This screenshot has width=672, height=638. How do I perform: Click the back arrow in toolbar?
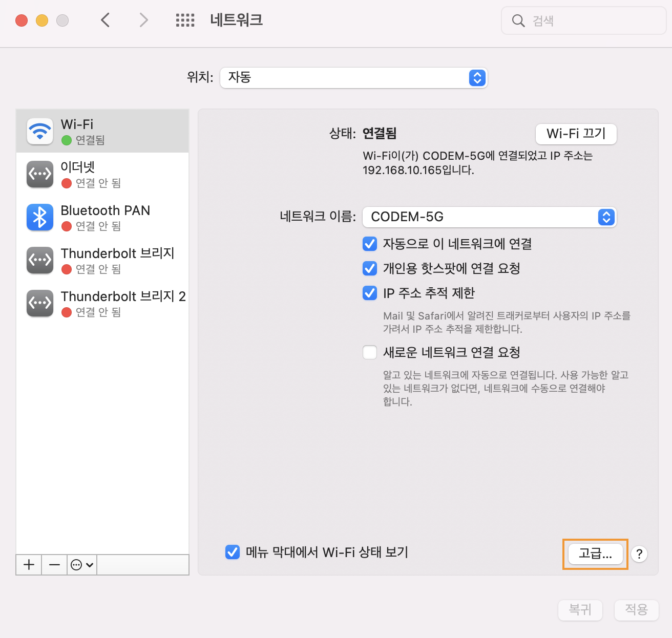pyautogui.click(x=106, y=20)
